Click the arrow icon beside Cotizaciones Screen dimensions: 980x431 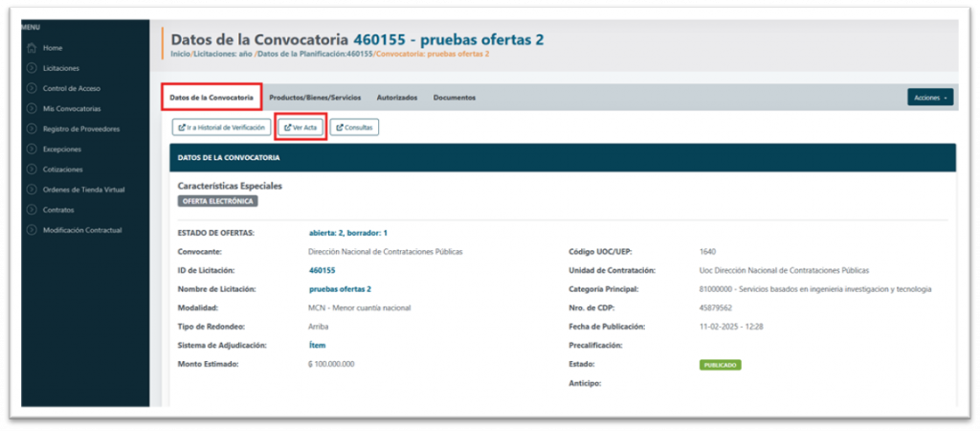[32, 169]
